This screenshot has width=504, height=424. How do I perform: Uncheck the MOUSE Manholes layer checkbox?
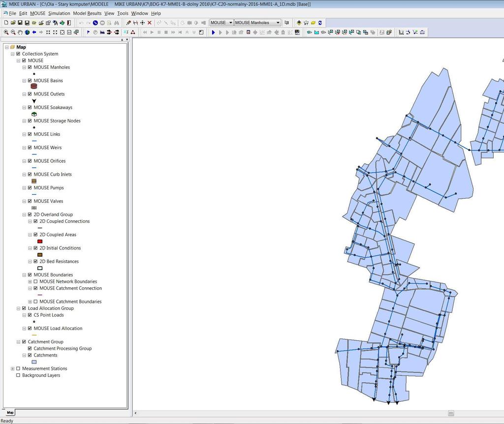click(30, 67)
